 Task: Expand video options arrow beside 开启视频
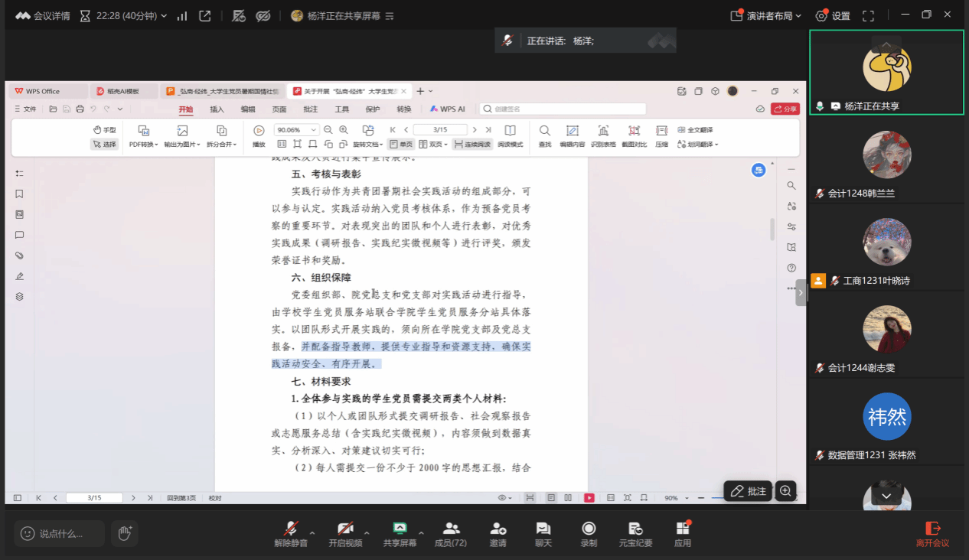367,532
